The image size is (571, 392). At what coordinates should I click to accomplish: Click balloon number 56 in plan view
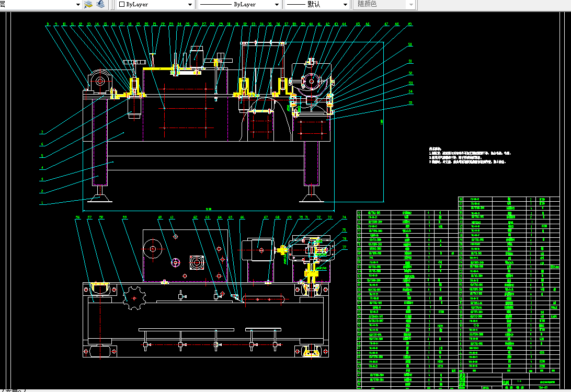tap(77, 217)
